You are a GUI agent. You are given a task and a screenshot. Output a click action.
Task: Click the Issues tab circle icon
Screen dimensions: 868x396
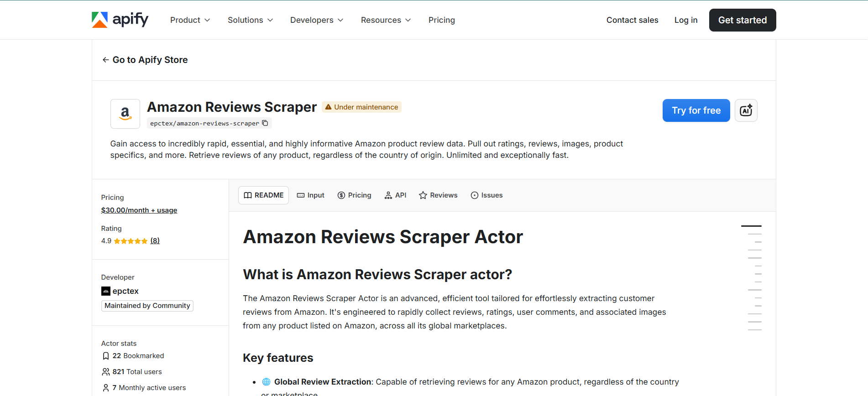475,195
